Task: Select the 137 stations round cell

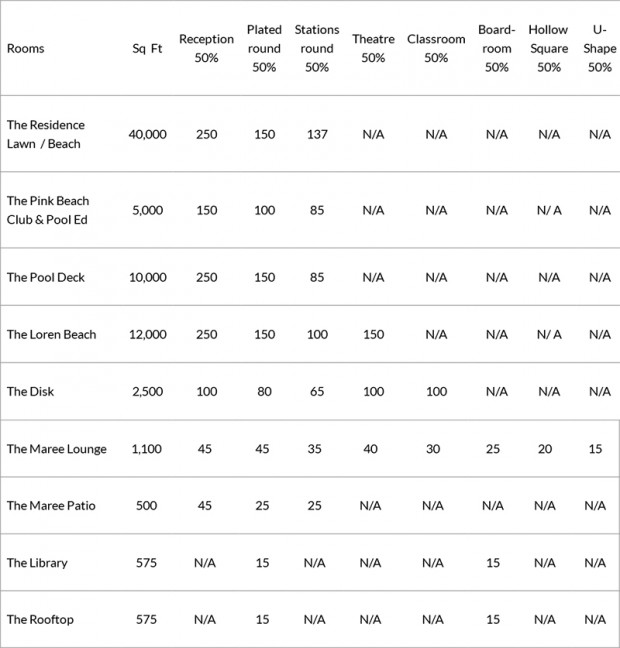Action: (316, 134)
